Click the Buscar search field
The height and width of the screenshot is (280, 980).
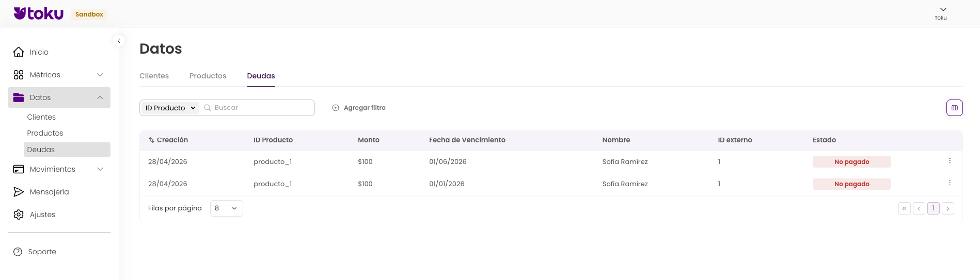point(261,108)
